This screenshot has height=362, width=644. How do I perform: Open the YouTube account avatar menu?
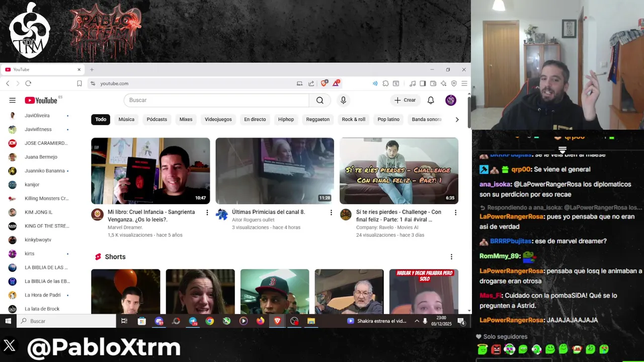(451, 100)
